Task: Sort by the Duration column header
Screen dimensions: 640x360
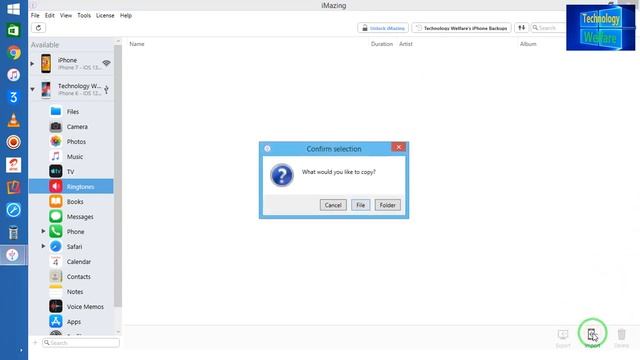Action: pyautogui.click(x=382, y=44)
